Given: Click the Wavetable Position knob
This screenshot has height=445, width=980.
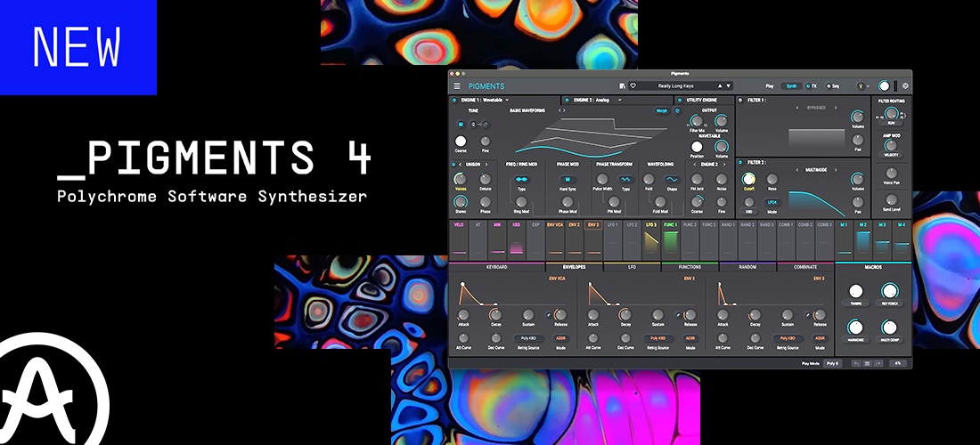Looking at the screenshot, I should [697, 146].
